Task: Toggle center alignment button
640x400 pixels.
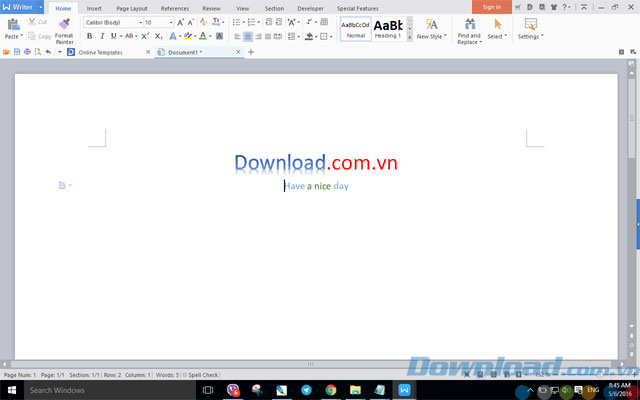Action: click(x=248, y=36)
